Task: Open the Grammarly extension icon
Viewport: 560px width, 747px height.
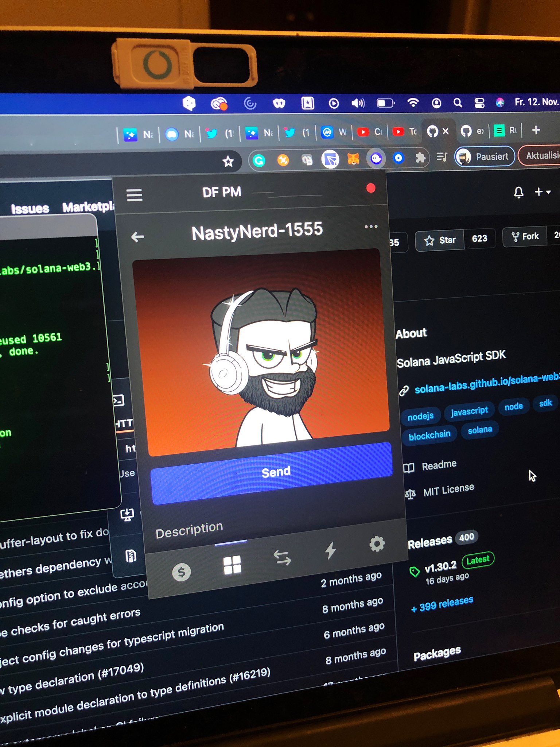Action: click(x=259, y=160)
